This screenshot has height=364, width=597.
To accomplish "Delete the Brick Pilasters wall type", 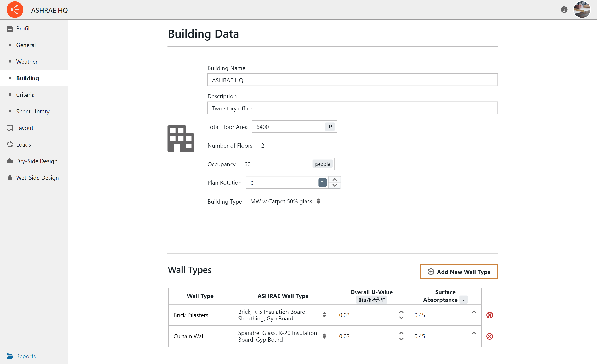I will click(489, 315).
